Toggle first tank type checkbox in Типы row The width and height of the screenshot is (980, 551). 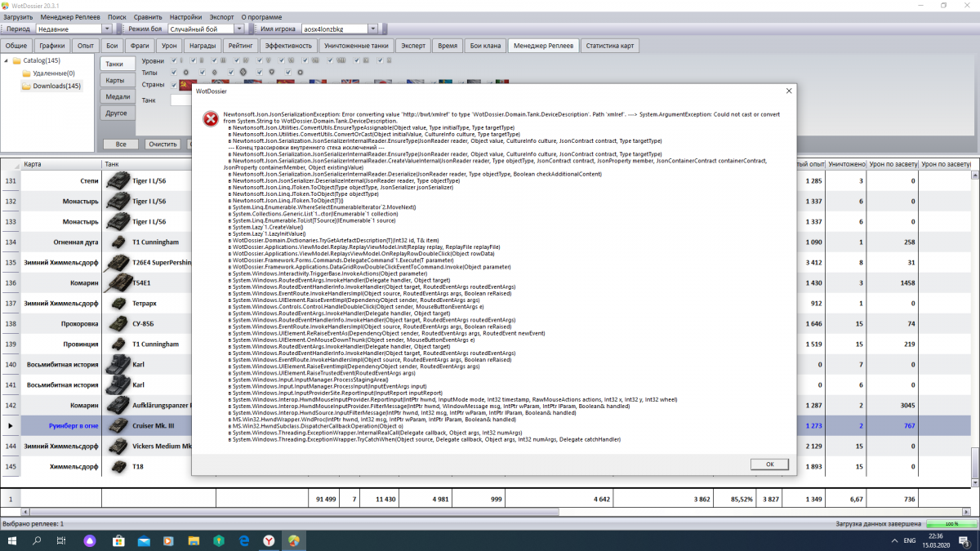[x=174, y=73]
